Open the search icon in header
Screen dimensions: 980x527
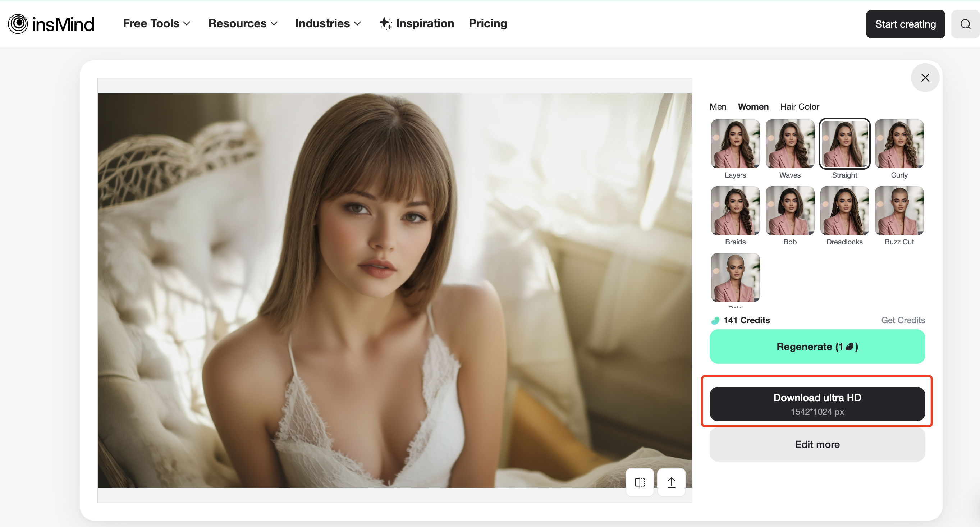965,24
